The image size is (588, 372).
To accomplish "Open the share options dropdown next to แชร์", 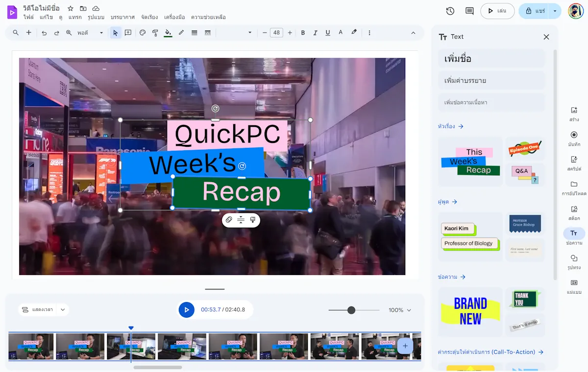I will (555, 11).
